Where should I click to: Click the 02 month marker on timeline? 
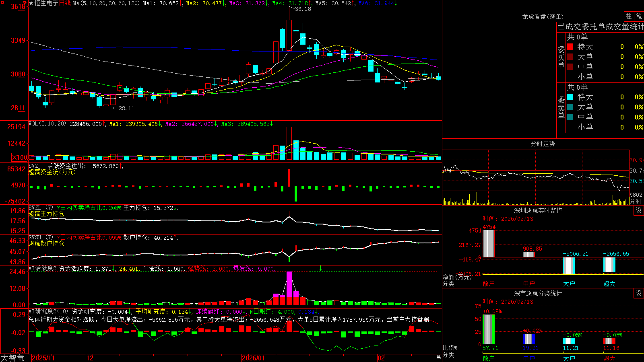click(x=381, y=358)
